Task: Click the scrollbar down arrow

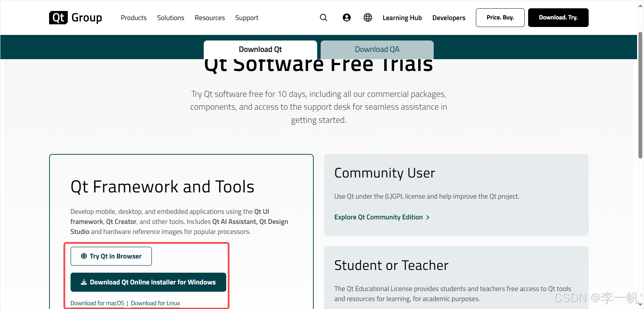Action: (x=640, y=305)
